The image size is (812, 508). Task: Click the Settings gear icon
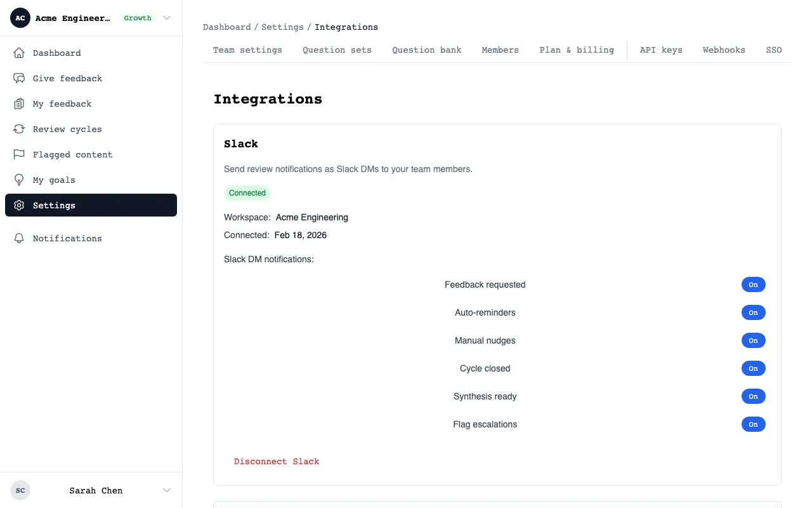coord(20,205)
